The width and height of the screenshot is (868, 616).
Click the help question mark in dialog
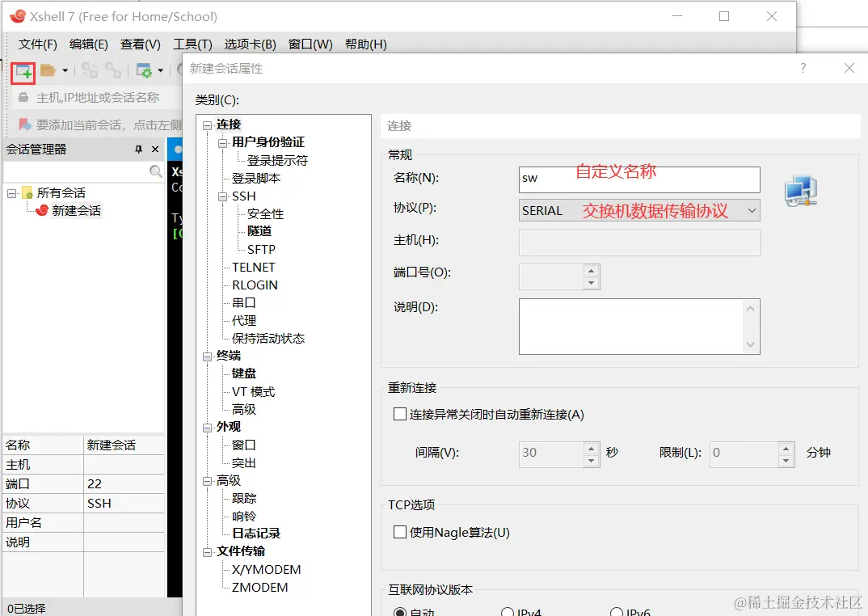pyautogui.click(x=803, y=68)
